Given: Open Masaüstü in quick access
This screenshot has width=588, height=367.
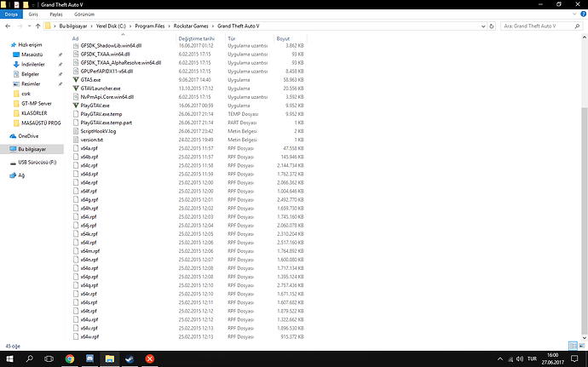Looking at the screenshot, I should [32, 54].
